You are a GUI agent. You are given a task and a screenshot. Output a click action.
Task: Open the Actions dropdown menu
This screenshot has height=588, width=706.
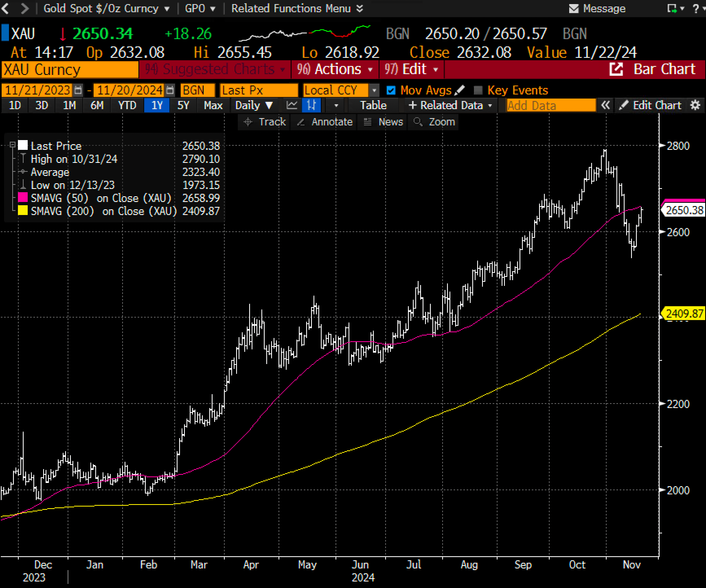[x=335, y=70]
